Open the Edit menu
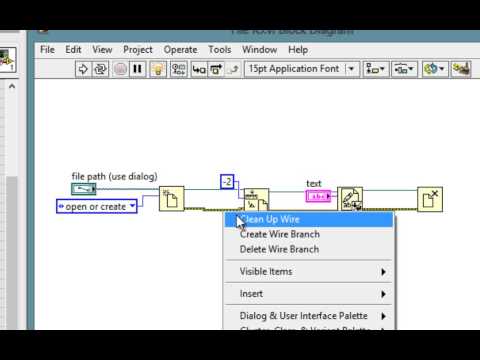This screenshot has width=480, height=360. [73, 50]
